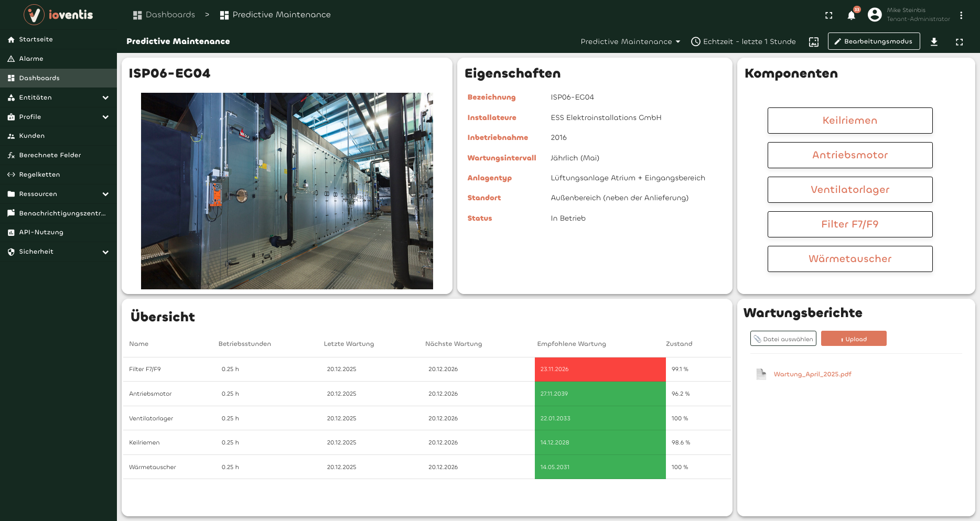980x521 pixels.
Task: Enter fullscreen using the toolbar fullscreen icon
Action: tap(960, 41)
